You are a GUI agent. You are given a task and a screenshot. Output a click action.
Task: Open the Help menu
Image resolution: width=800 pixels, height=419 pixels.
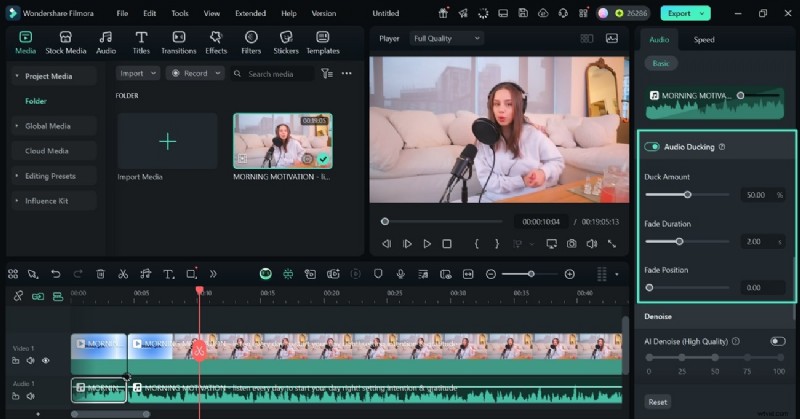coord(289,13)
